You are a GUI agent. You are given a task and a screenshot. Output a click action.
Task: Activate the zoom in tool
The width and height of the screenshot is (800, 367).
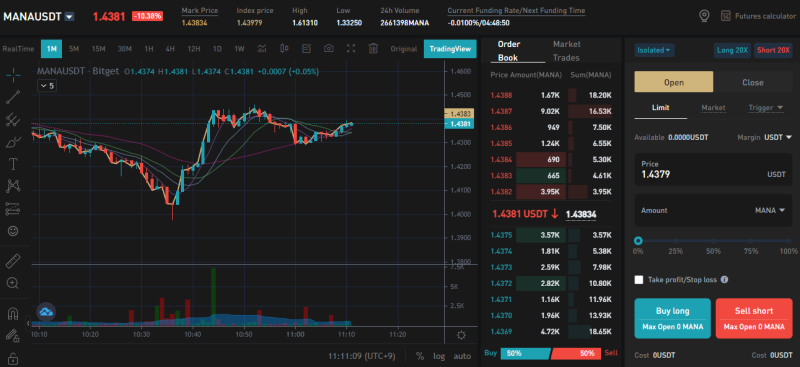pyautogui.click(x=13, y=283)
